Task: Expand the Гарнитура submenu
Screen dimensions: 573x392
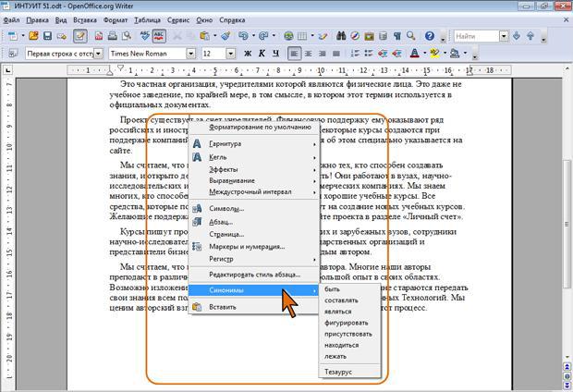Action: pyautogui.click(x=253, y=143)
